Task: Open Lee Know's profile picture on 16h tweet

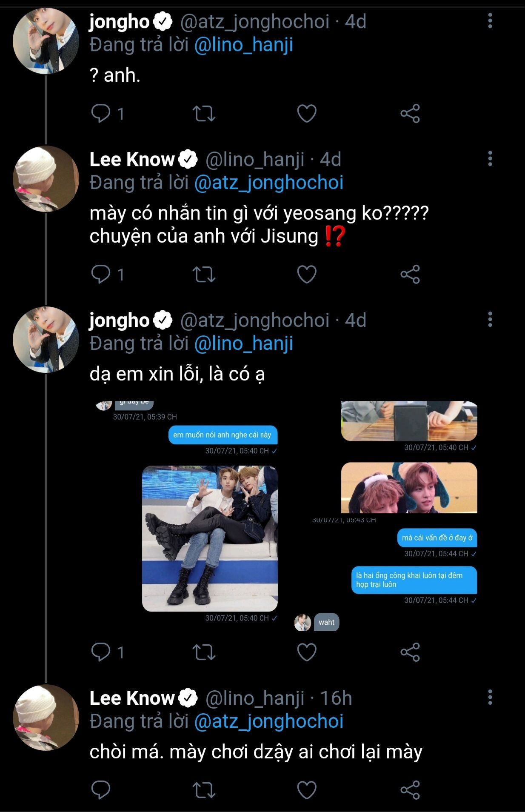Action: 46,718
